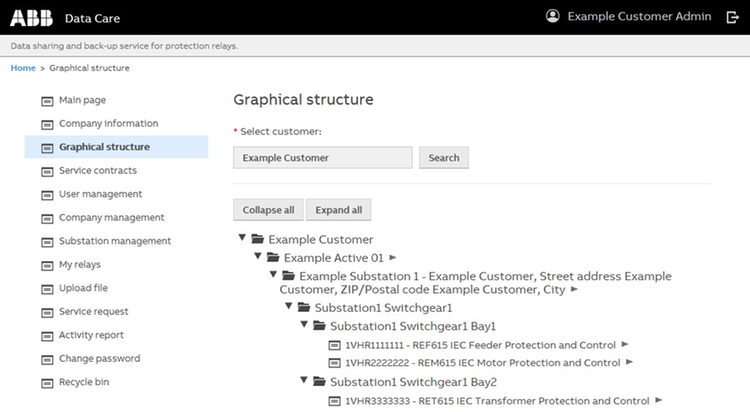The image size is (750, 412).
Task: Click the icon beside Change password
Action: pos(47,359)
